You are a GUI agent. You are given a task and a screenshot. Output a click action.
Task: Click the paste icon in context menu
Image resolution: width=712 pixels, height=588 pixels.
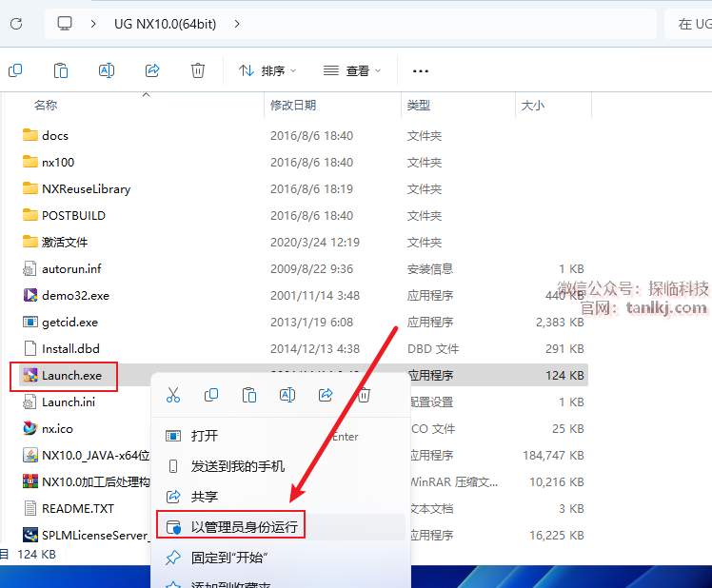click(249, 395)
